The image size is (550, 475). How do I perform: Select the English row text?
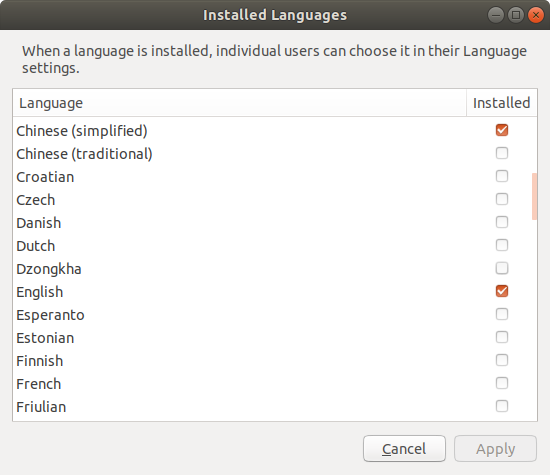click(x=40, y=292)
